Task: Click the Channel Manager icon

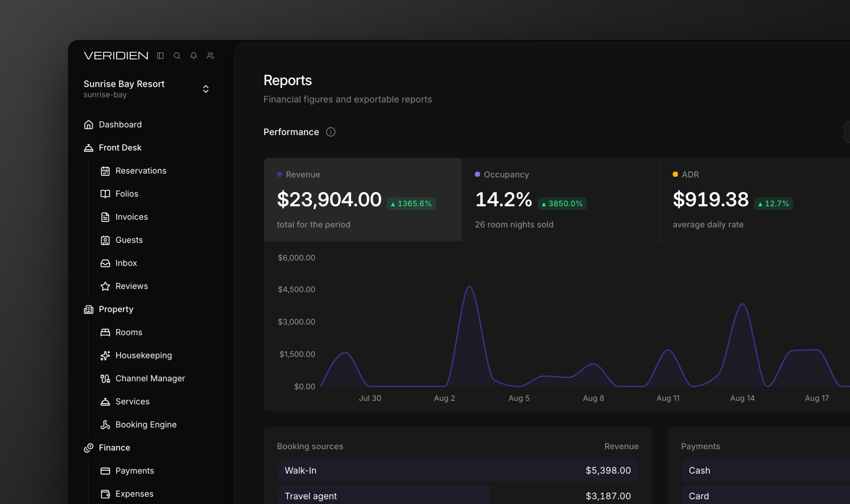Action: 105,379
